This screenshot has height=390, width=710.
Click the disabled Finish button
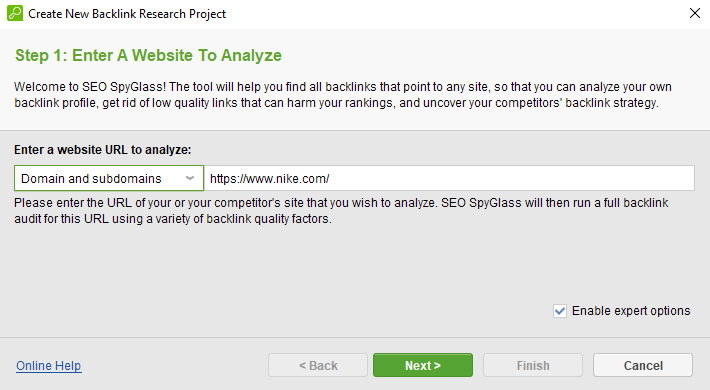pos(533,365)
